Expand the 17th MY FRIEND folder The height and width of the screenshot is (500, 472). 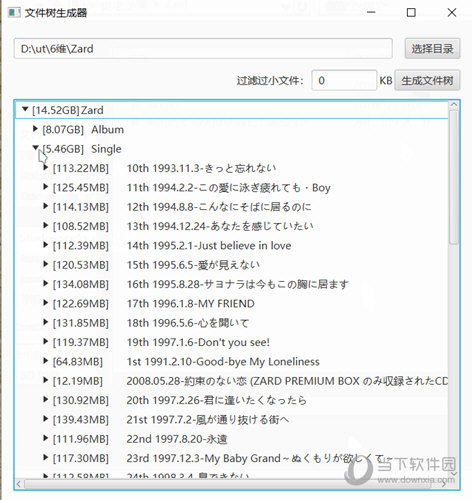click(46, 303)
